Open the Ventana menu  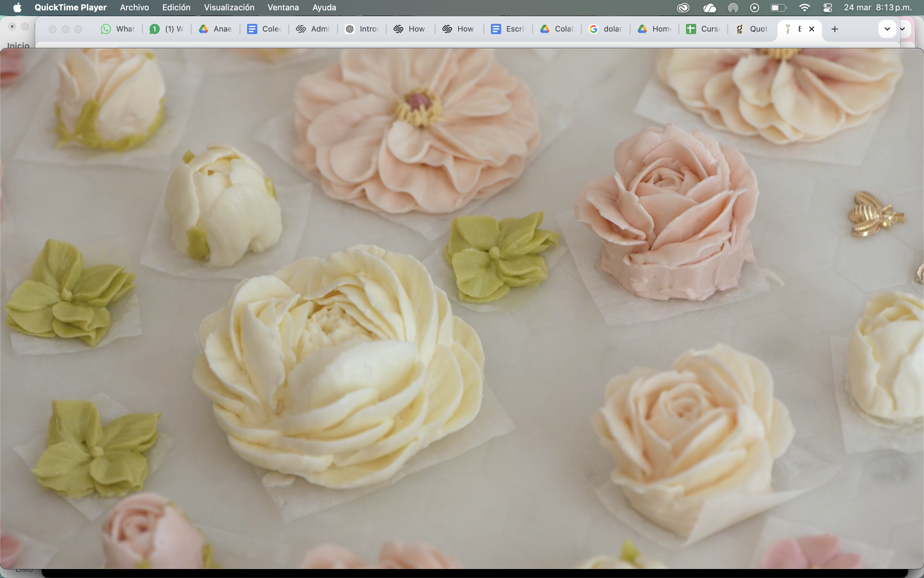[x=283, y=8]
